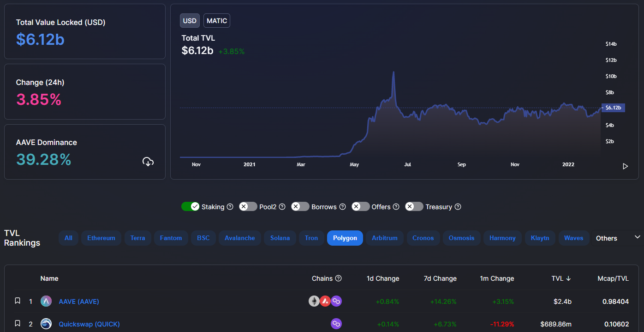Enable the Treasury toggle

coord(414,206)
